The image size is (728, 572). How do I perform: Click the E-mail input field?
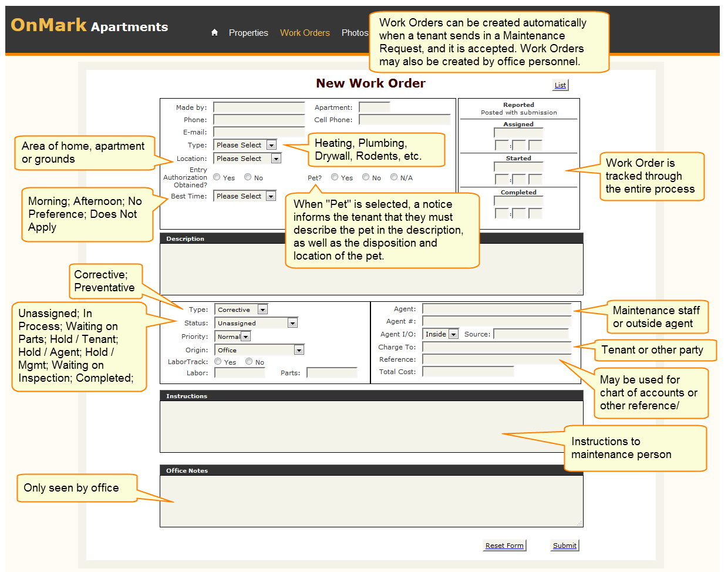tap(259, 132)
